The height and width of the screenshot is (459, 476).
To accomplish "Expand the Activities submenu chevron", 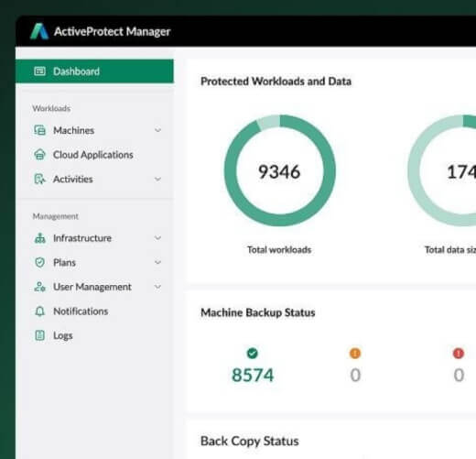I will point(157,179).
